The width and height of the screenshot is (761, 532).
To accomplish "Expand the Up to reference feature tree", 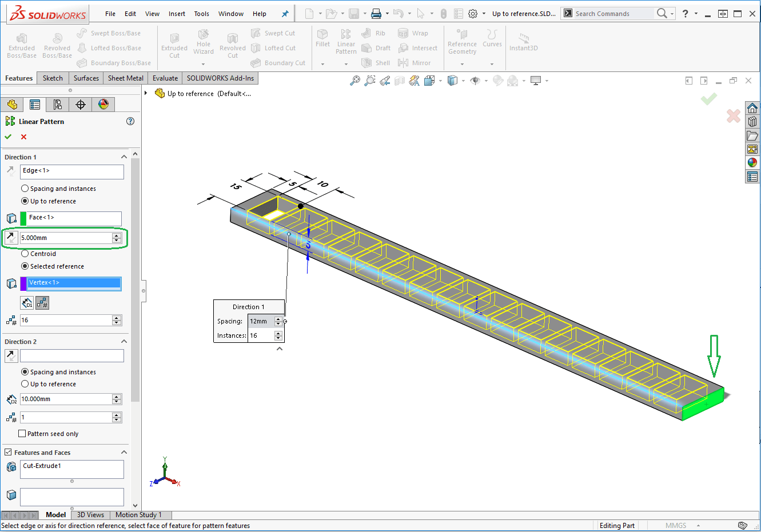I will [x=146, y=93].
